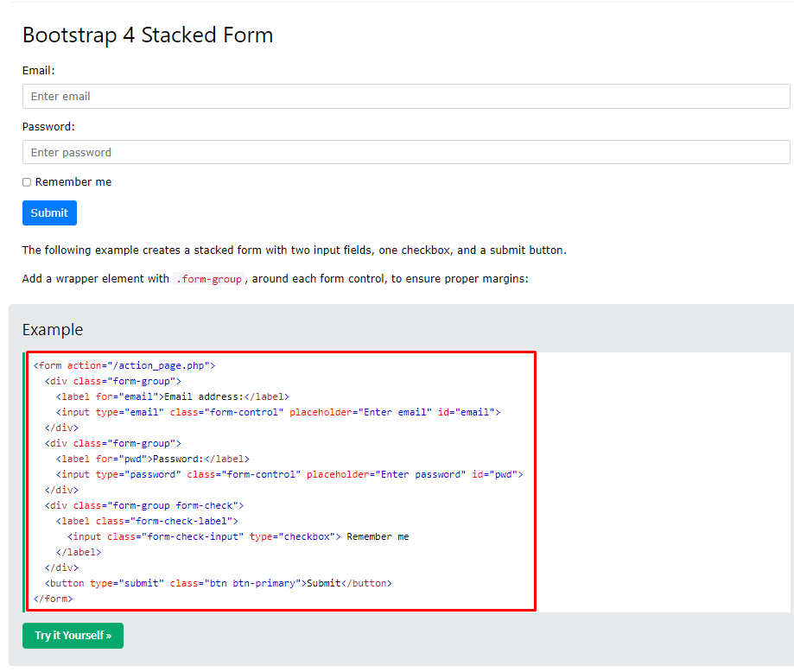Click the closing </form> code line
The image size is (794, 672).
[54, 599]
